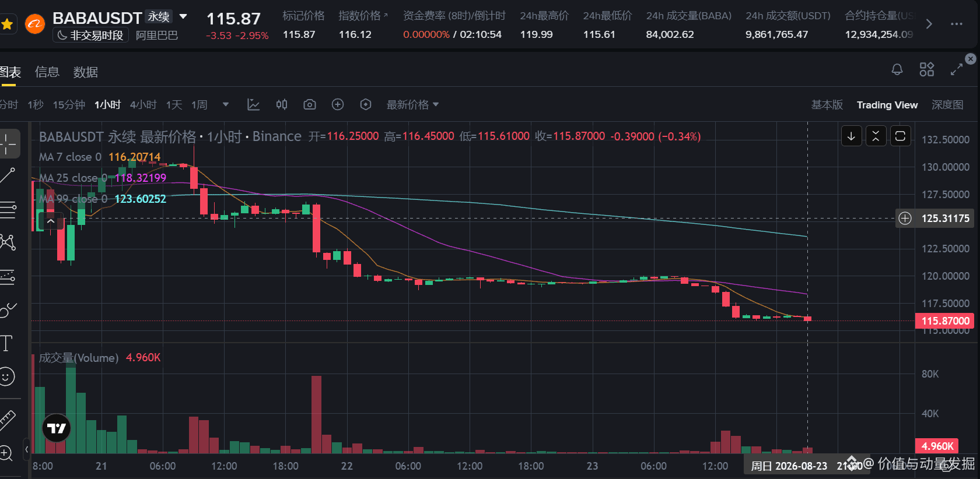Toggle the yellow favorite star
Image resolution: width=980 pixels, height=479 pixels.
[7, 24]
